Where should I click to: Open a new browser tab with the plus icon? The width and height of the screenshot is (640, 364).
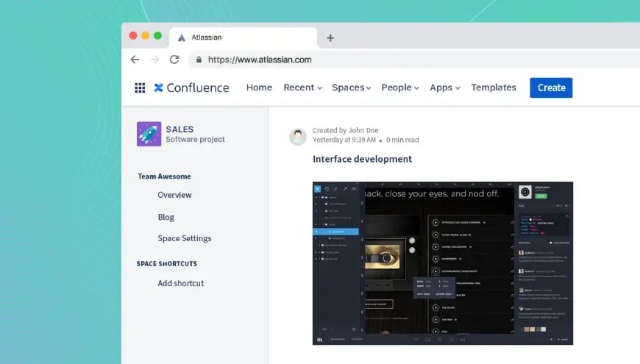pyautogui.click(x=330, y=38)
